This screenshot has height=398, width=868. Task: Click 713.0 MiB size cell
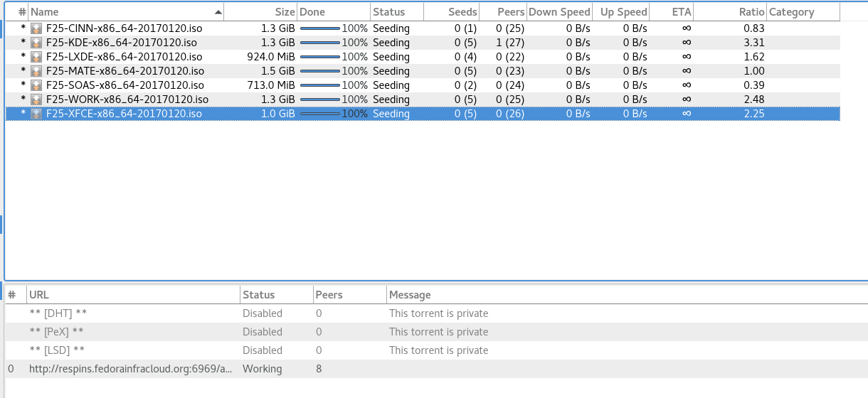pos(271,85)
